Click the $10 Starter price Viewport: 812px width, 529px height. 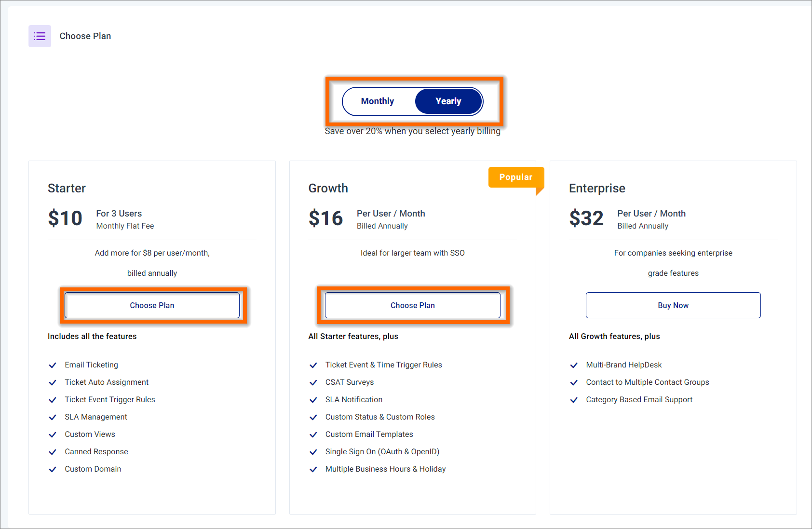(x=65, y=218)
